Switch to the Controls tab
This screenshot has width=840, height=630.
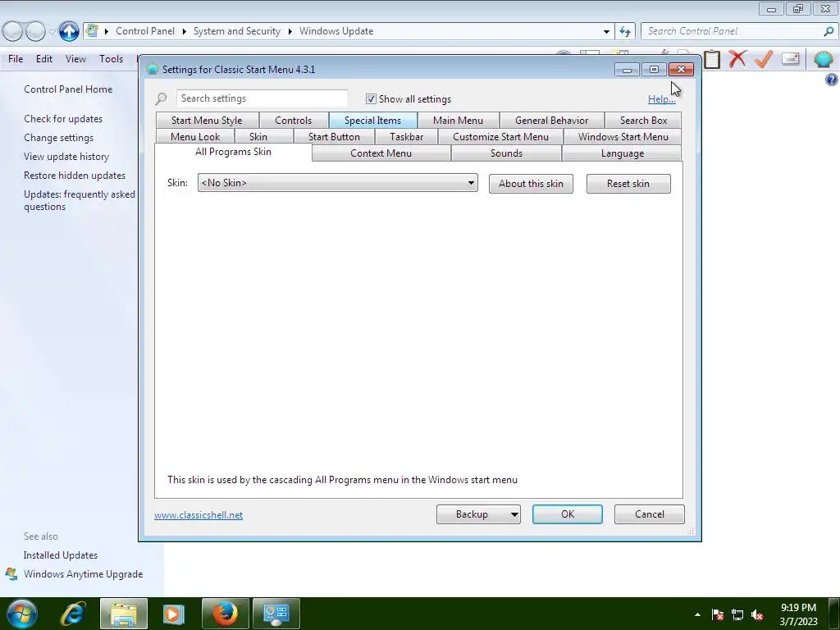pyautogui.click(x=293, y=120)
